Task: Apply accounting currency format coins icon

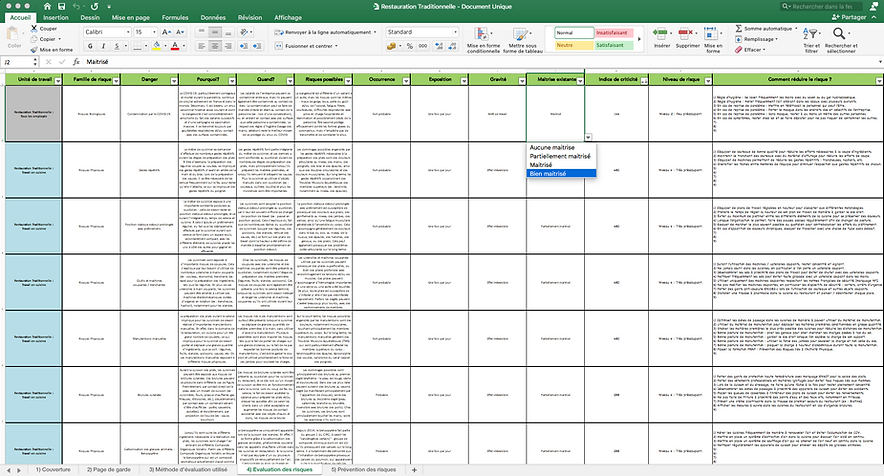Action: [x=391, y=46]
